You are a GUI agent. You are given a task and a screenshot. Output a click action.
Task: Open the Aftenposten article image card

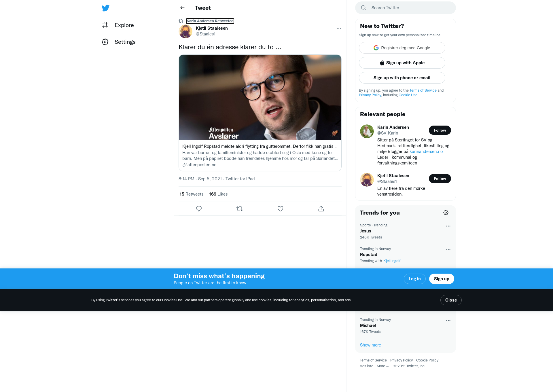260,97
